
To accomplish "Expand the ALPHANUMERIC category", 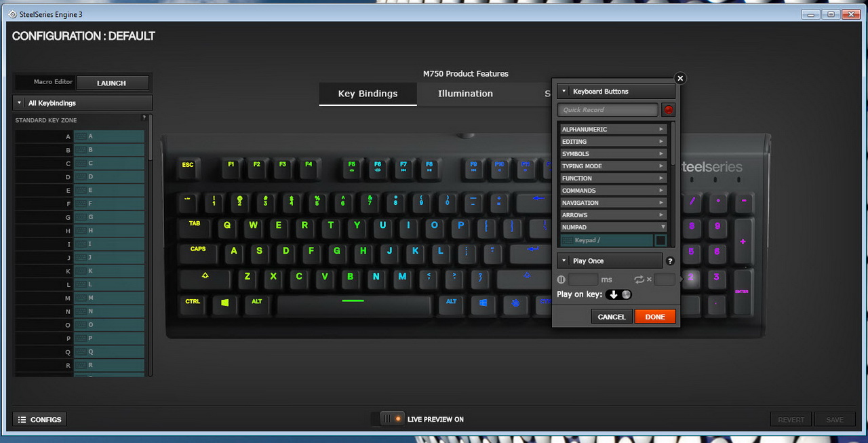I will click(613, 130).
